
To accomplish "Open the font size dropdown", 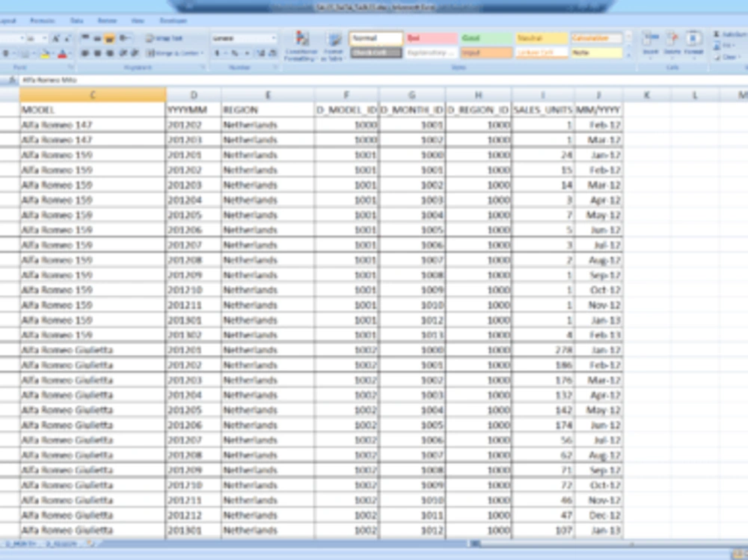I will (44, 38).
